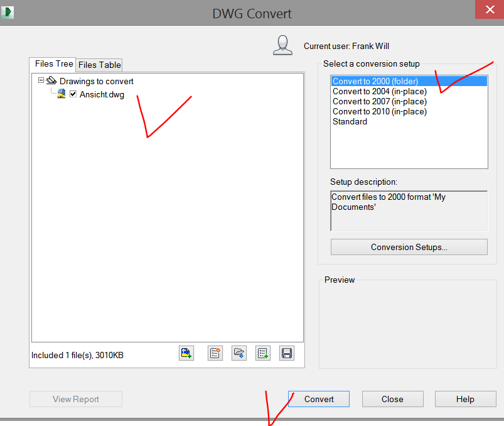The image size is (504, 426).
Task: Open the Conversion Setups dialog
Action: coord(409,247)
